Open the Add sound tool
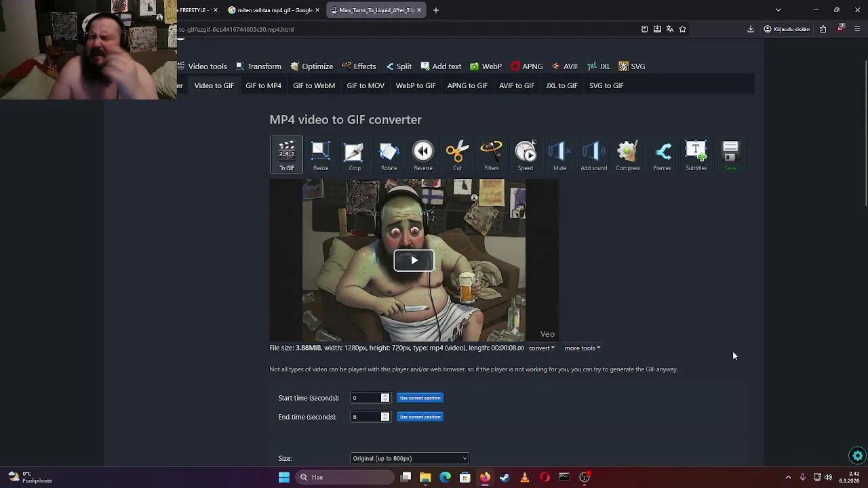Screen dimensions: 868x488 [x=593, y=155]
